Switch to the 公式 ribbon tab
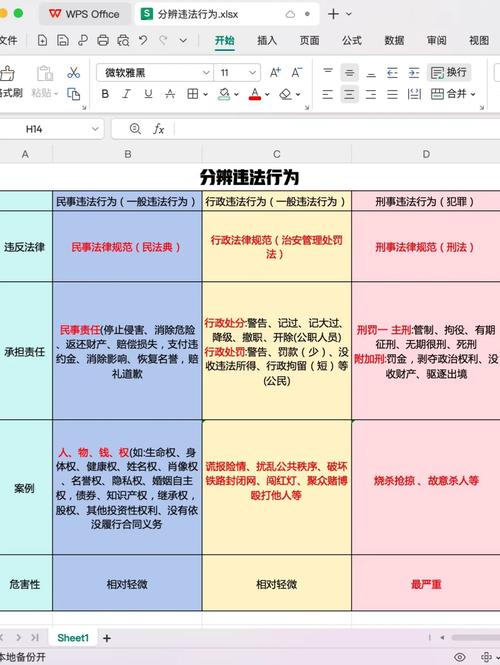This screenshot has height=665, width=500. pos(352,41)
